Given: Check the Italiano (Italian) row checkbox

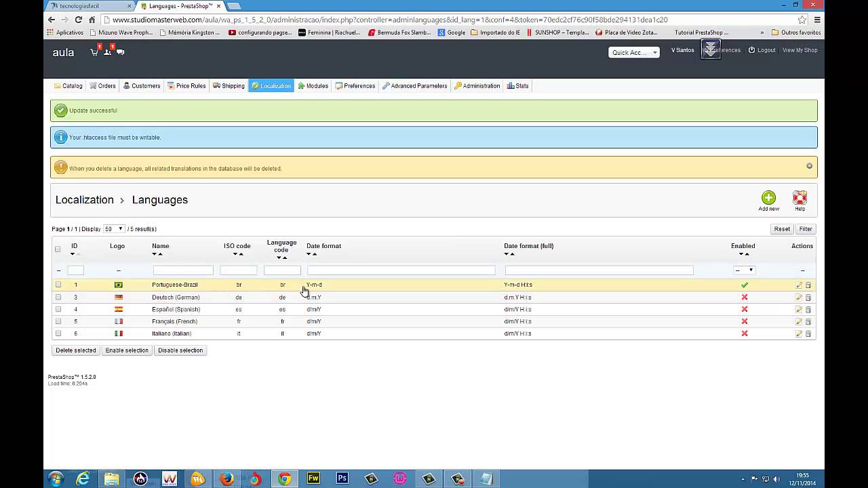Looking at the screenshot, I should click(x=58, y=333).
